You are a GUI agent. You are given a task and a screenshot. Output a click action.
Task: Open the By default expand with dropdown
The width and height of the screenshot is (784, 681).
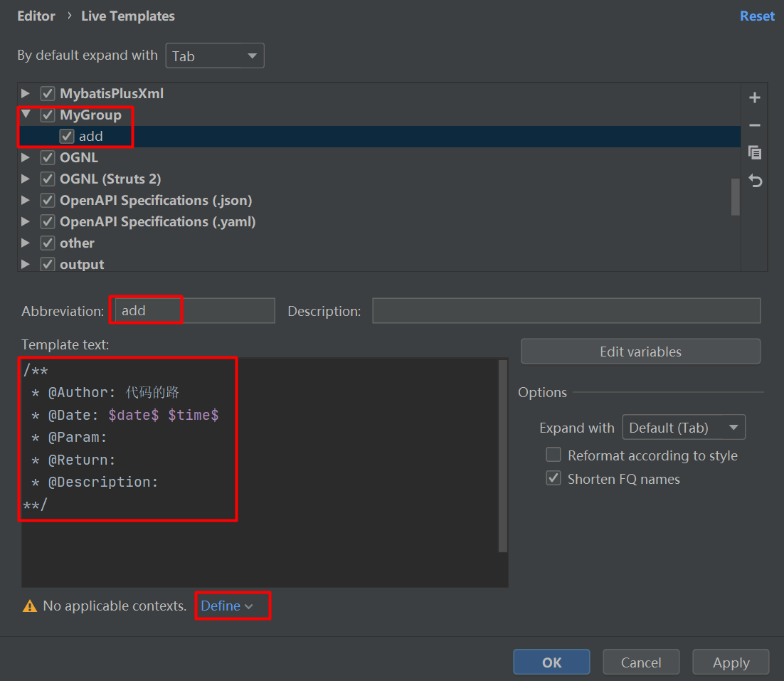tap(215, 56)
